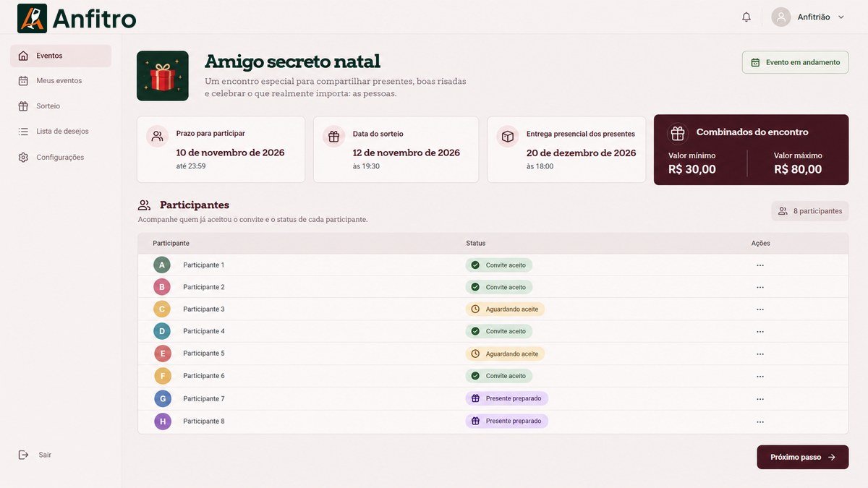Click the 8 participantes counter badge
The width and height of the screenshot is (868, 488).
tap(809, 211)
